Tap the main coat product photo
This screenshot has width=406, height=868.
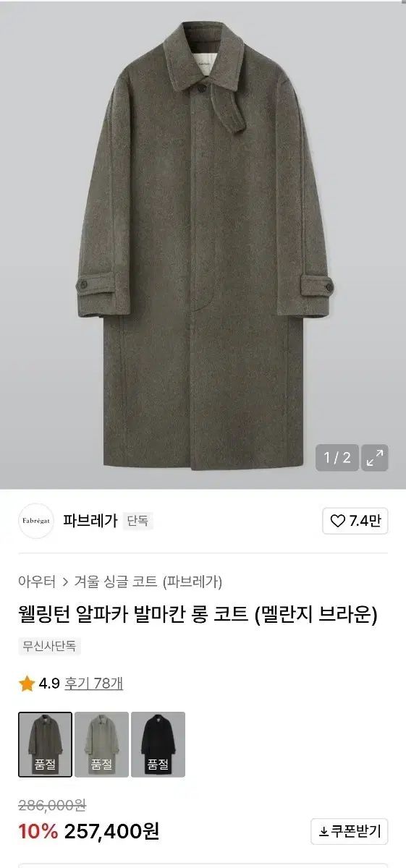tap(203, 244)
